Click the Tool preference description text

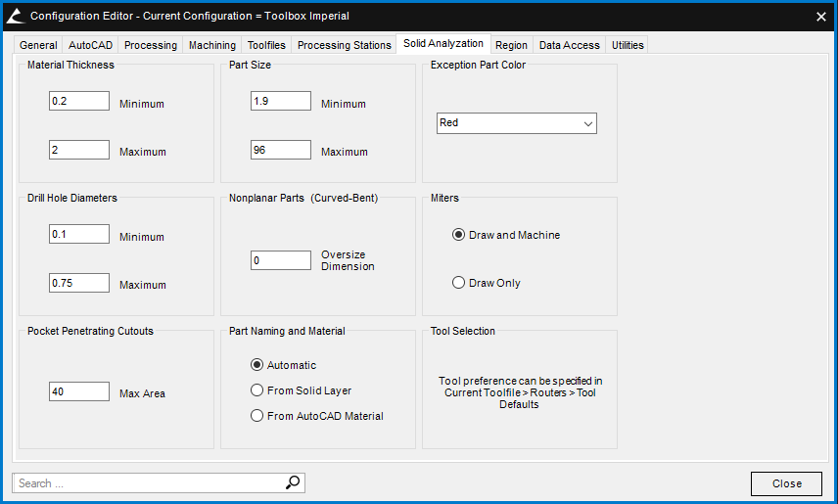[520, 392]
